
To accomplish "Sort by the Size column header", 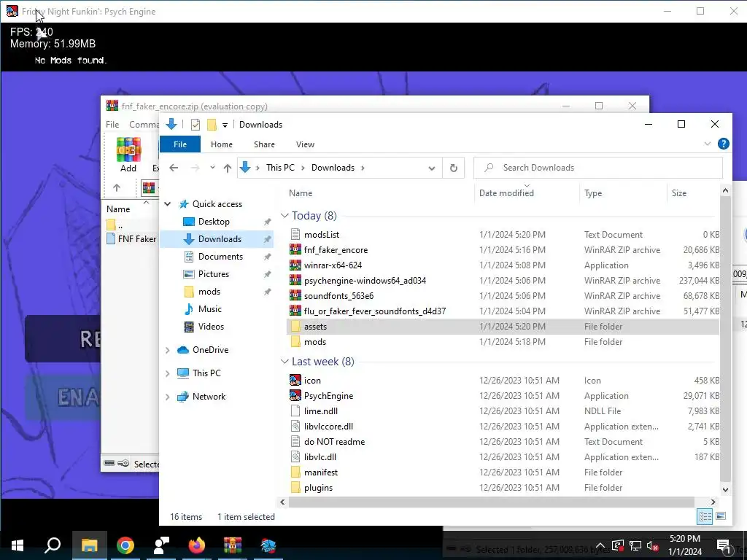I will pos(679,193).
